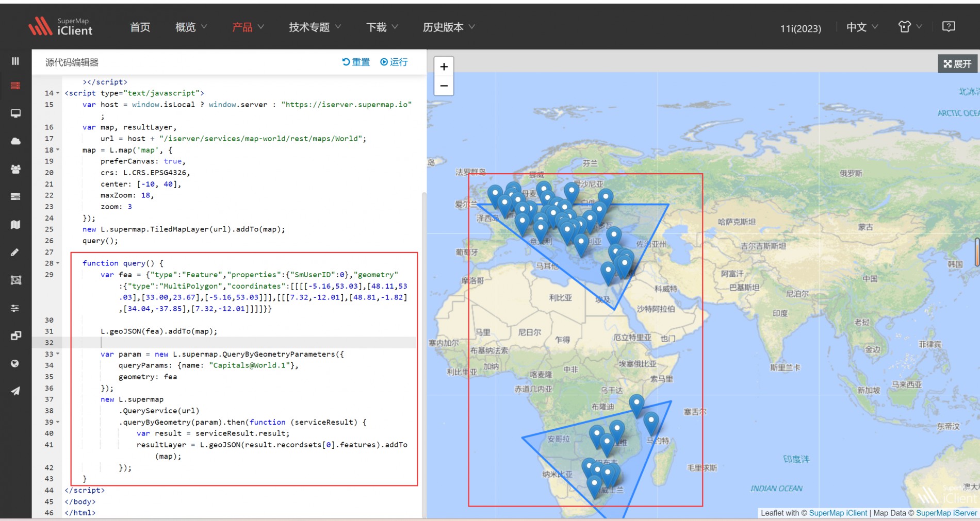
Task: Click the marker beside the 埃及 label
Action: point(608,273)
